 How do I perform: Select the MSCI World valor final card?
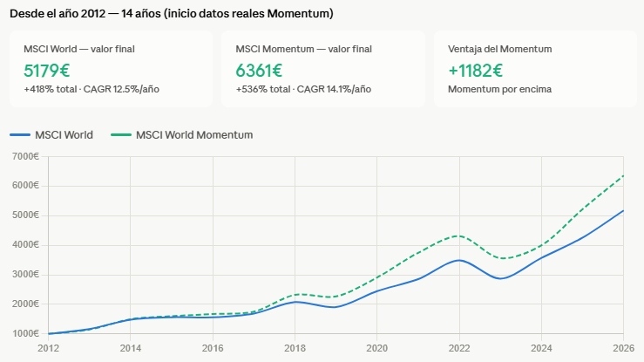coord(111,69)
